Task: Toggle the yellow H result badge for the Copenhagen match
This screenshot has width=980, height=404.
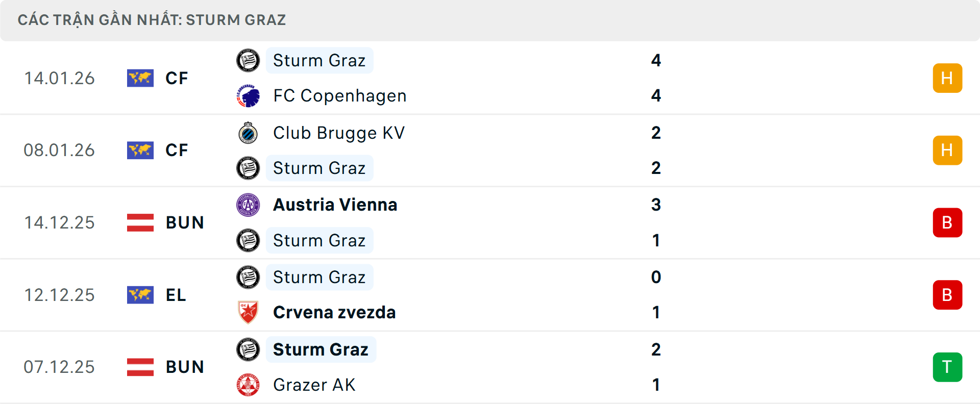Action: pyautogui.click(x=947, y=78)
